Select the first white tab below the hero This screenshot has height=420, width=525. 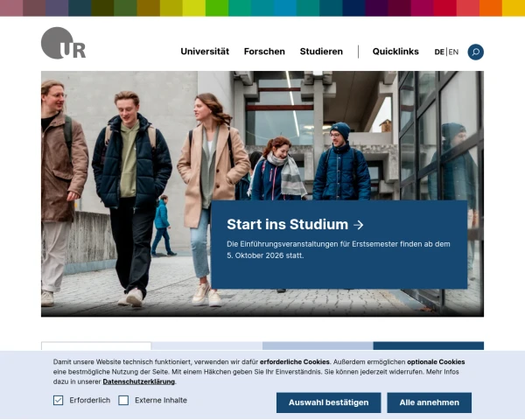(x=96, y=346)
